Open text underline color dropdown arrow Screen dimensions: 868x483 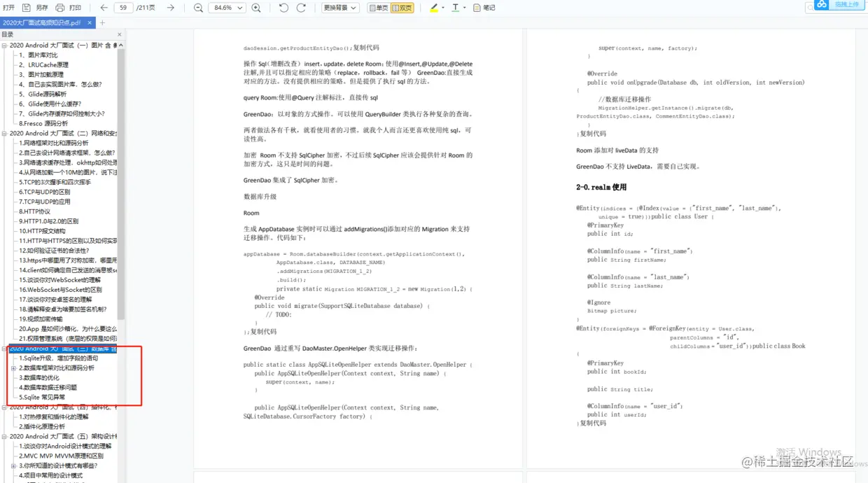(x=465, y=8)
